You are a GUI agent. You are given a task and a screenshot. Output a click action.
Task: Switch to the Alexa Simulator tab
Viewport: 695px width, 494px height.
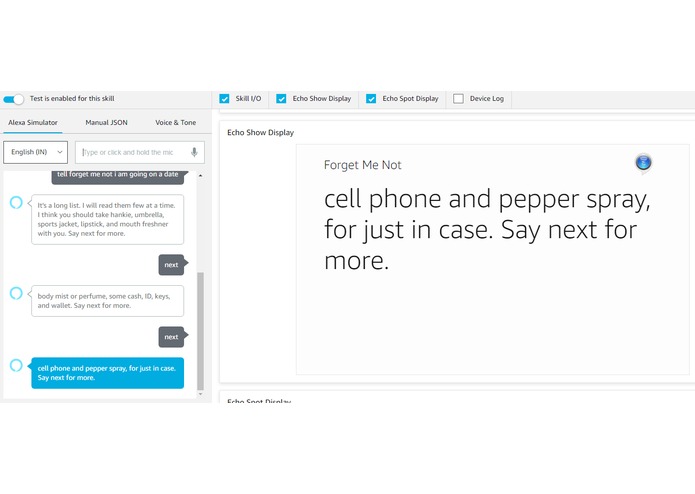33,123
